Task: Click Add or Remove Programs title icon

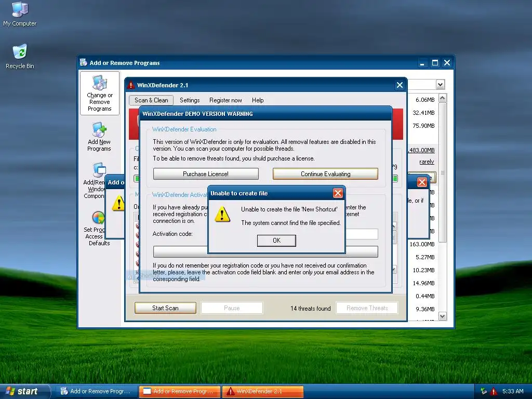Action: tap(83, 62)
